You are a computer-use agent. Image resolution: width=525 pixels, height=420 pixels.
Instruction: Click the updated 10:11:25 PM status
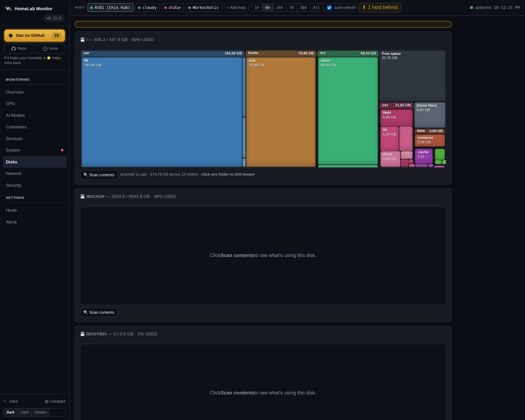pos(495,8)
